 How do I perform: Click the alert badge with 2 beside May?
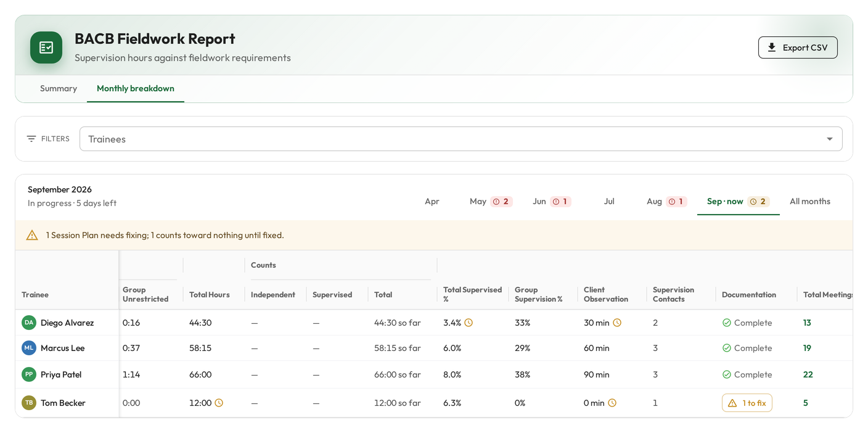pos(501,202)
